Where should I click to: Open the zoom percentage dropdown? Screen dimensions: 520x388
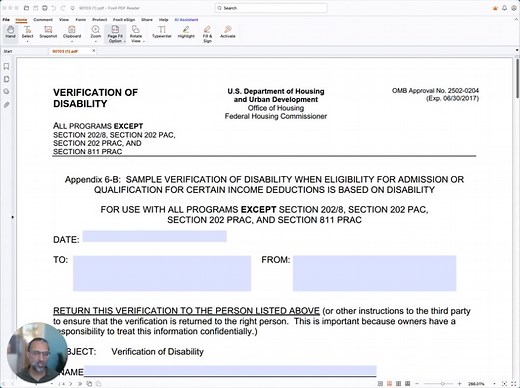click(x=494, y=384)
